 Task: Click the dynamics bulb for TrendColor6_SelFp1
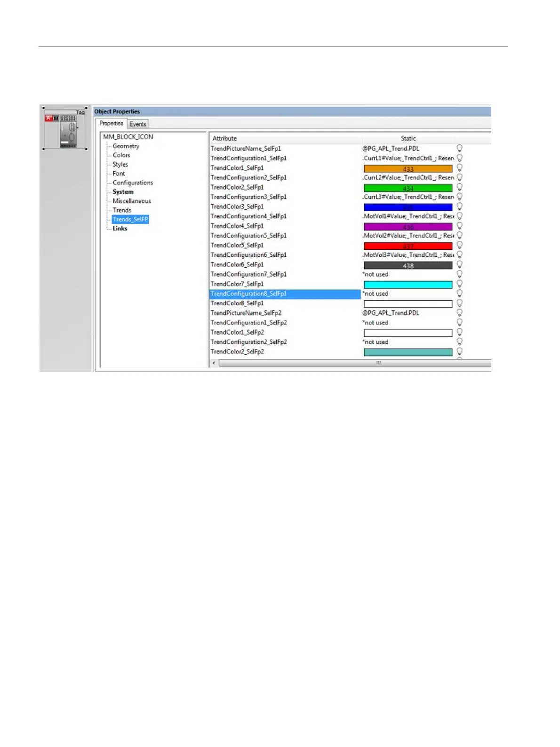pos(459,264)
